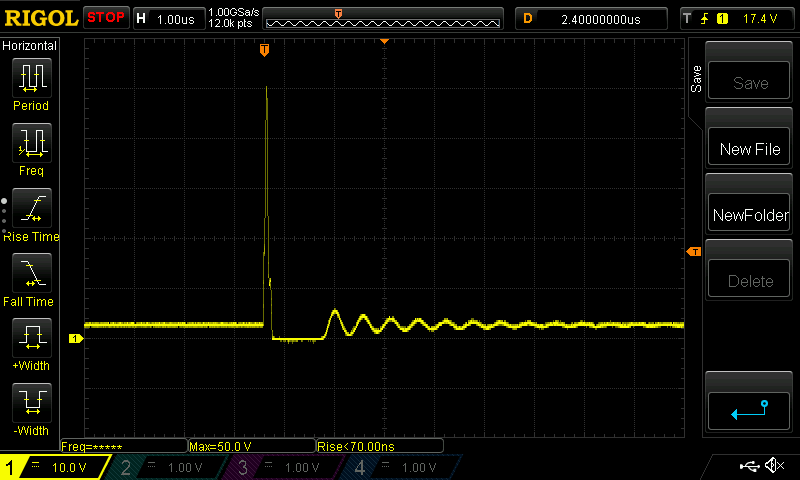Select channel 4 tab
The width and height of the screenshot is (800, 480).
(403, 467)
